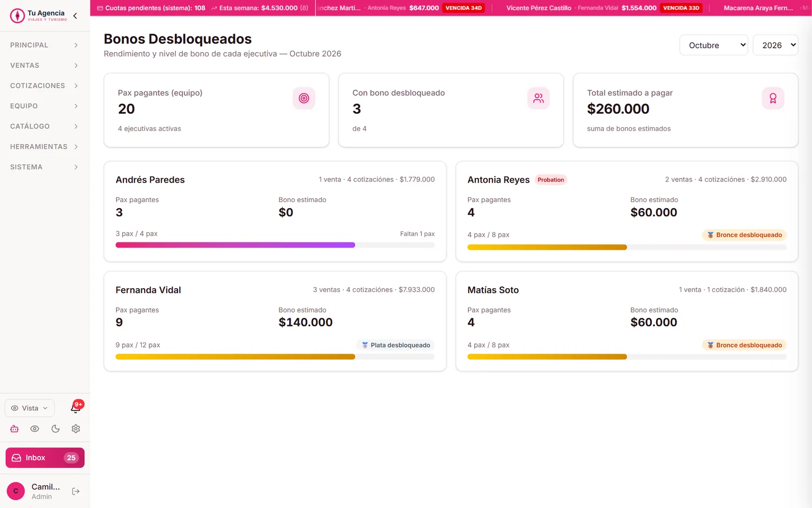Screen dimensions: 812x508
Task: Toggle the eye preview icon
Action: tap(35, 428)
